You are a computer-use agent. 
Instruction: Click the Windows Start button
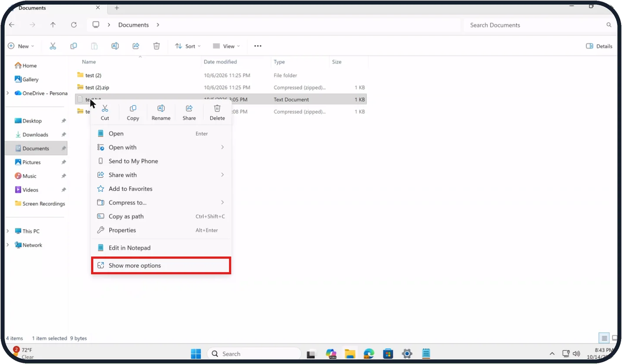[196, 354]
